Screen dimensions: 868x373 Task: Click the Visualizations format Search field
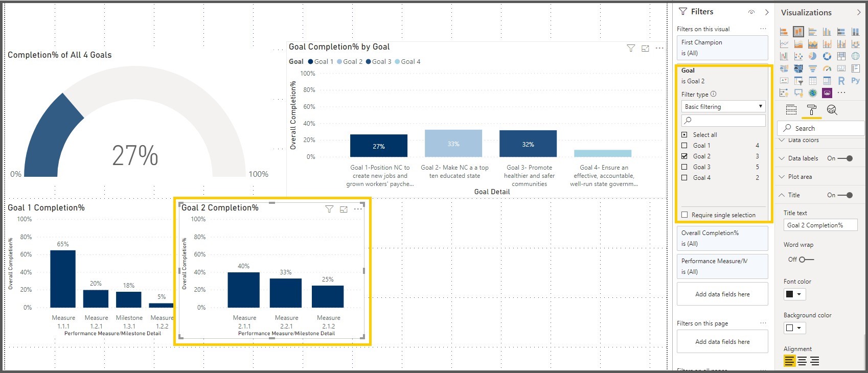[821, 128]
